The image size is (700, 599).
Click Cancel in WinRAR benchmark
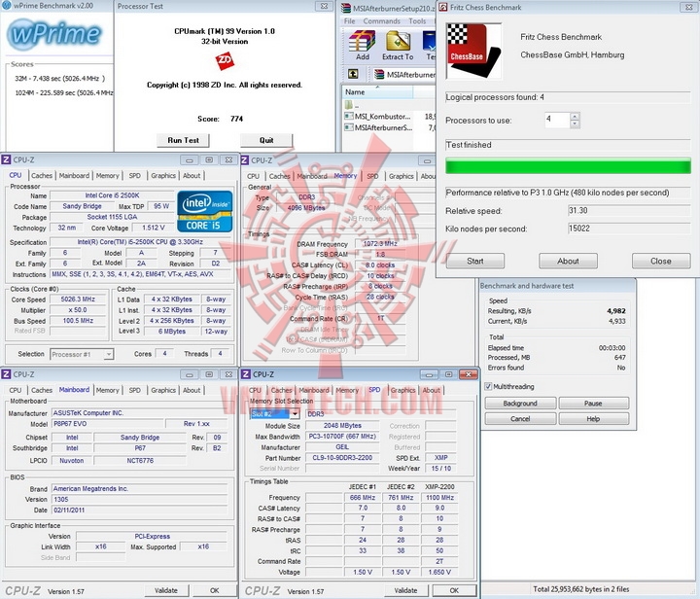[520, 419]
